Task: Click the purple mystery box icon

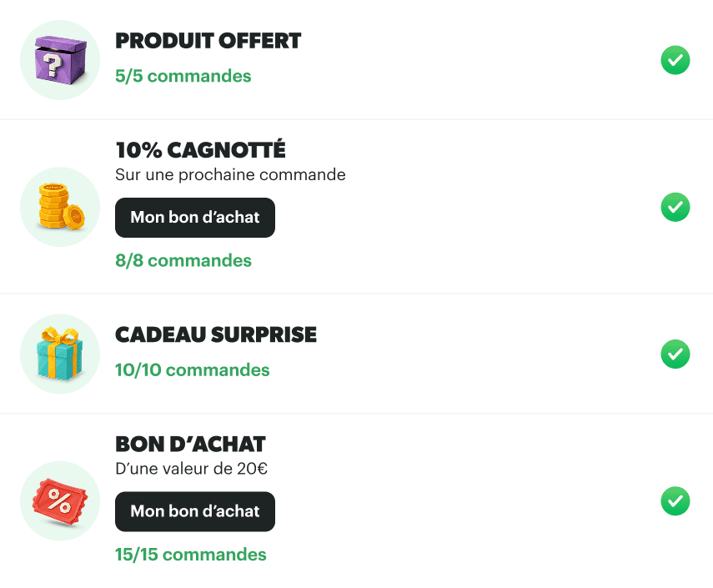Action: (59, 59)
